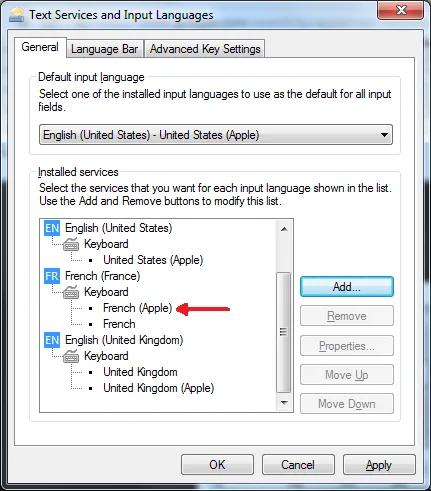Click the EN icon beside English (United States)
This screenshot has height=491, width=431.
click(52, 228)
